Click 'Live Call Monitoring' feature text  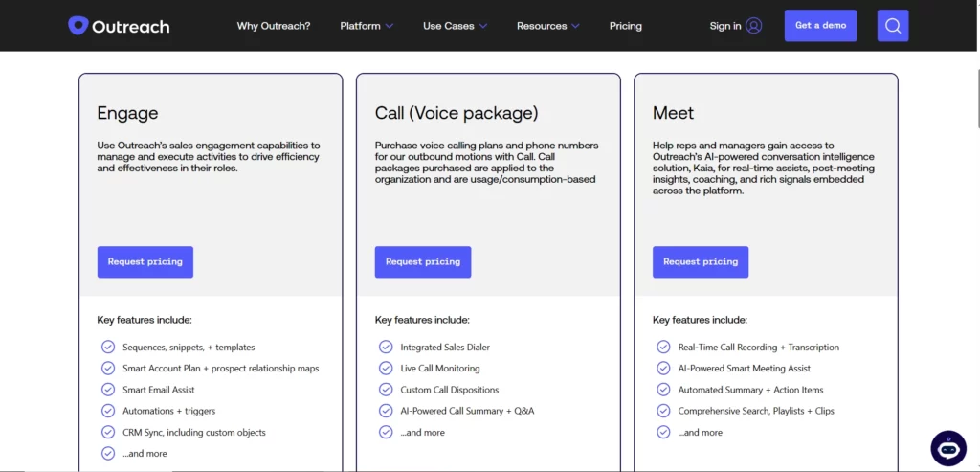440,369
